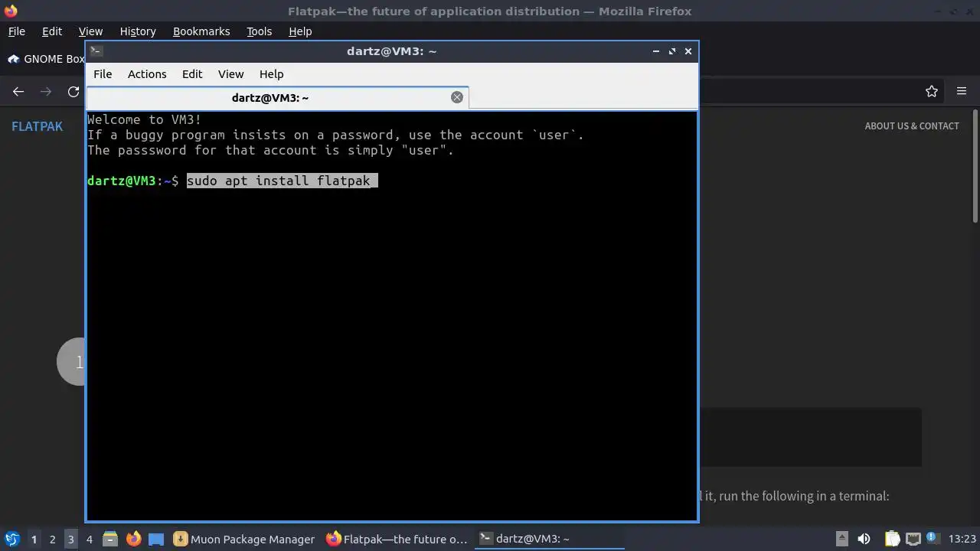
Task: Click the 'Welcome to VM3!' line
Action: point(145,119)
